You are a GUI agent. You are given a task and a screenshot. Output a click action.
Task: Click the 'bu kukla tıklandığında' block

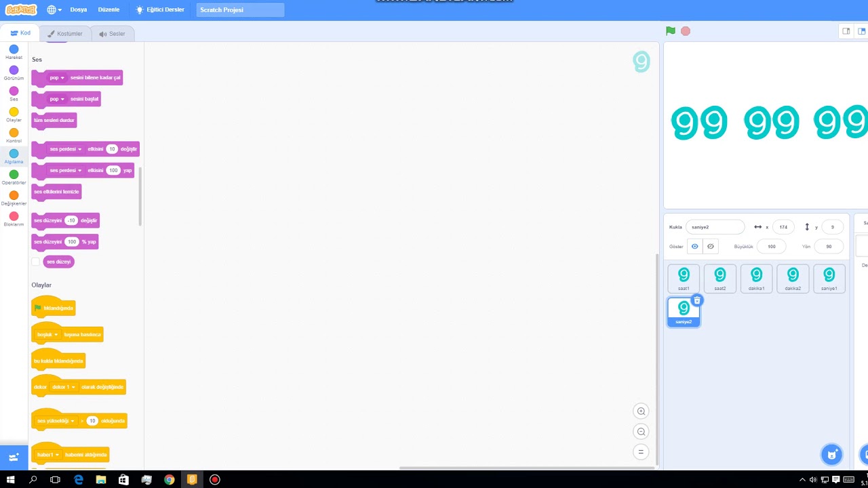point(58,361)
